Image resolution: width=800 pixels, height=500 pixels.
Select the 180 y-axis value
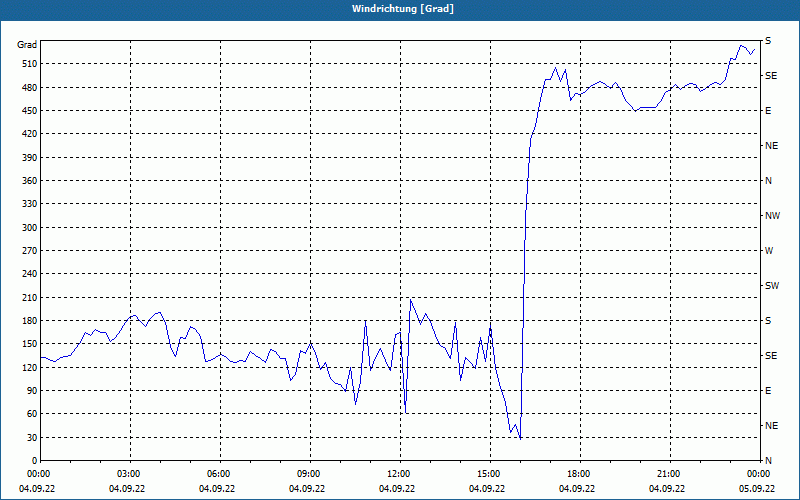(x=30, y=321)
